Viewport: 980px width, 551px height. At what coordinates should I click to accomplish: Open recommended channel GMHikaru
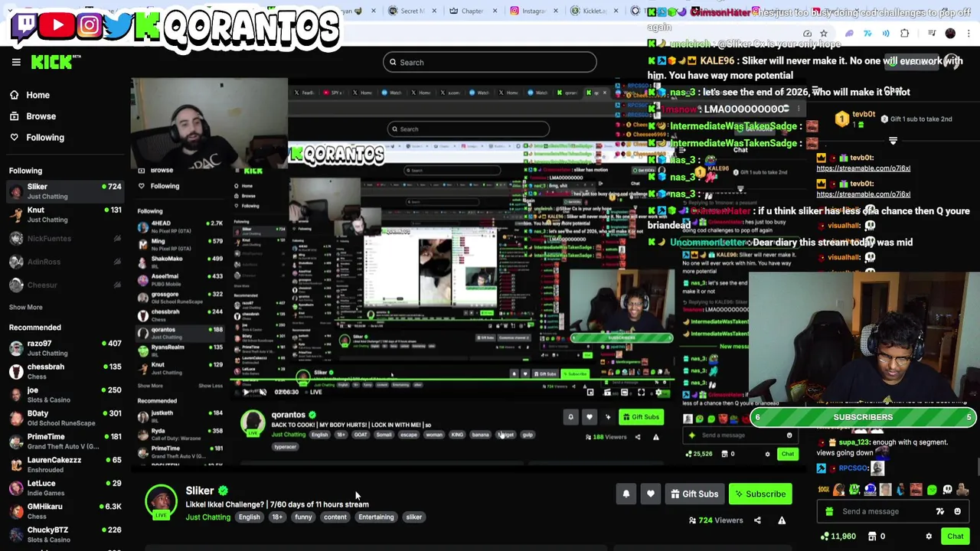[x=65, y=511]
